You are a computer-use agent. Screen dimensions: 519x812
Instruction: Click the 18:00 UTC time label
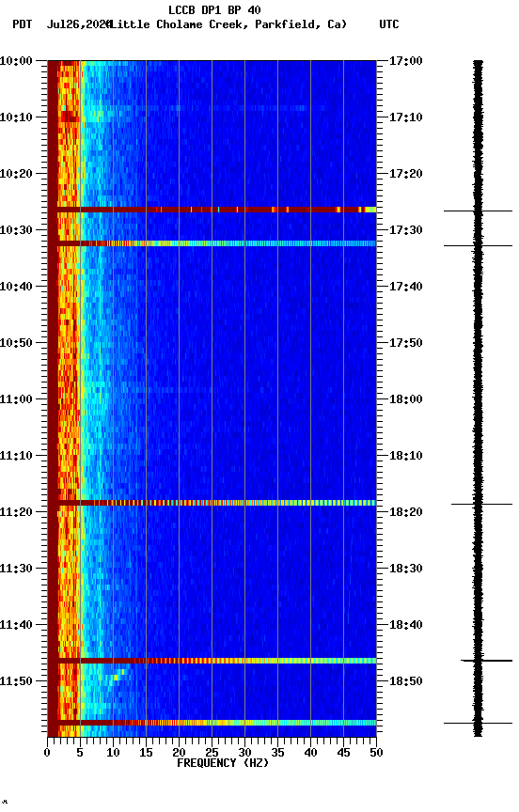[x=406, y=399]
